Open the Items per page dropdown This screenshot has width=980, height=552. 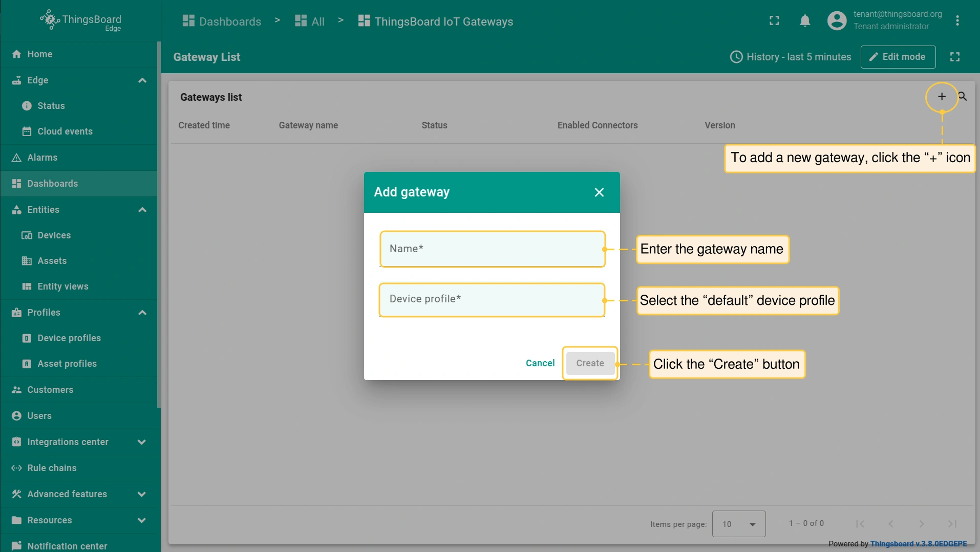738,524
